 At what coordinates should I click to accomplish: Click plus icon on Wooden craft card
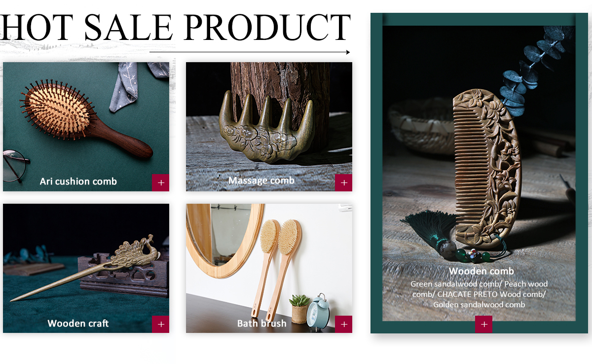pos(160,324)
